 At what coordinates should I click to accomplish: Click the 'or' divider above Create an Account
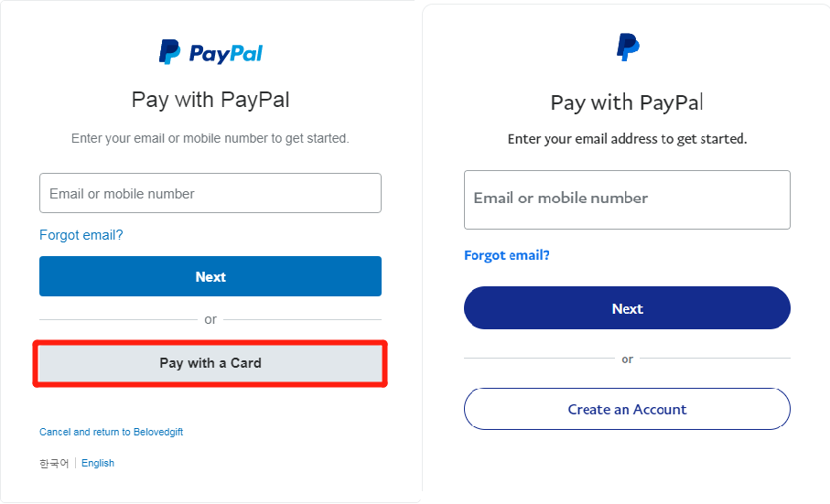coord(627,359)
